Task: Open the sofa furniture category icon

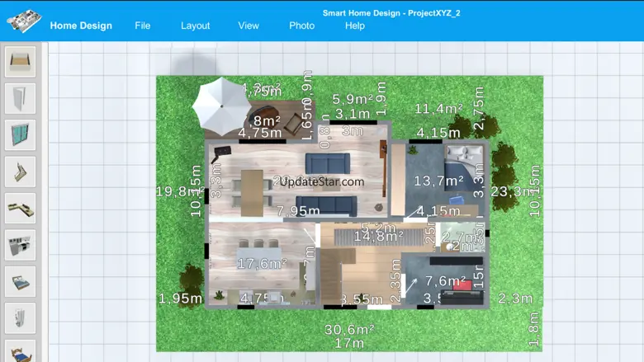Action: pos(20,209)
